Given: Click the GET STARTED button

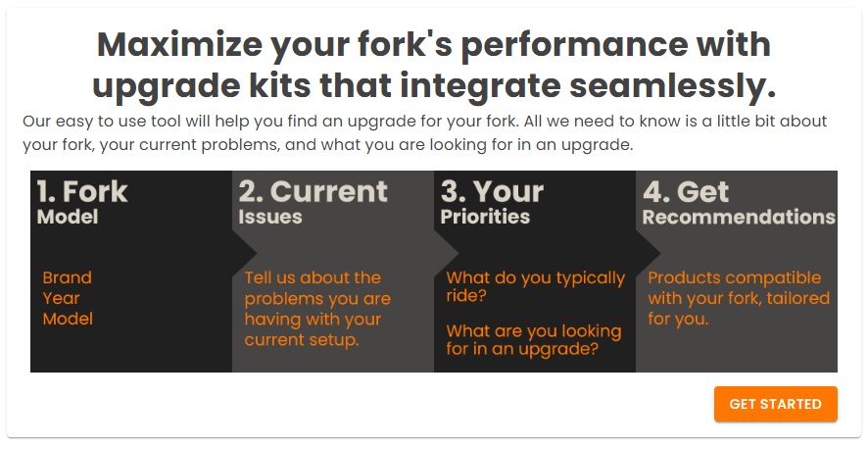Looking at the screenshot, I should click(x=775, y=404).
